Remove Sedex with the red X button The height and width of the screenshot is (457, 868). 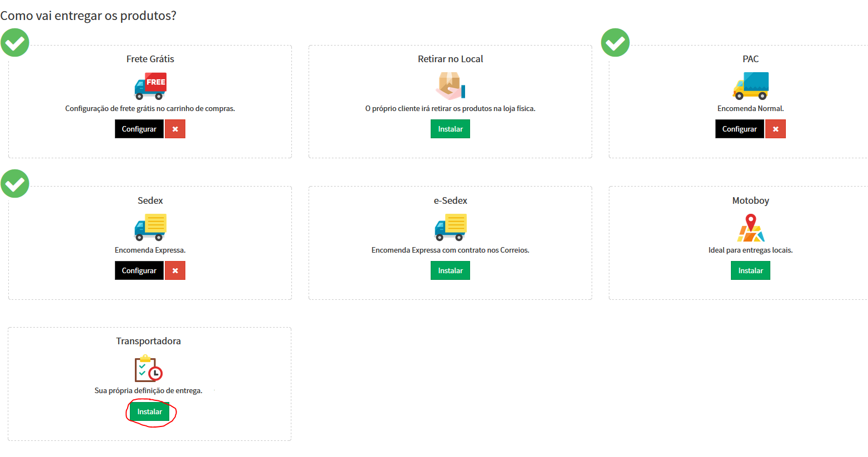175,270
